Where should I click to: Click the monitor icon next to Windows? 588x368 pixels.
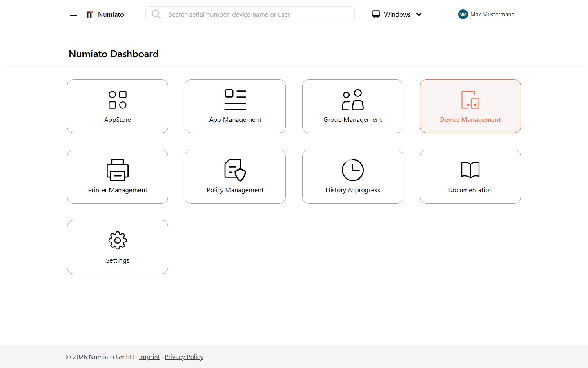376,14
